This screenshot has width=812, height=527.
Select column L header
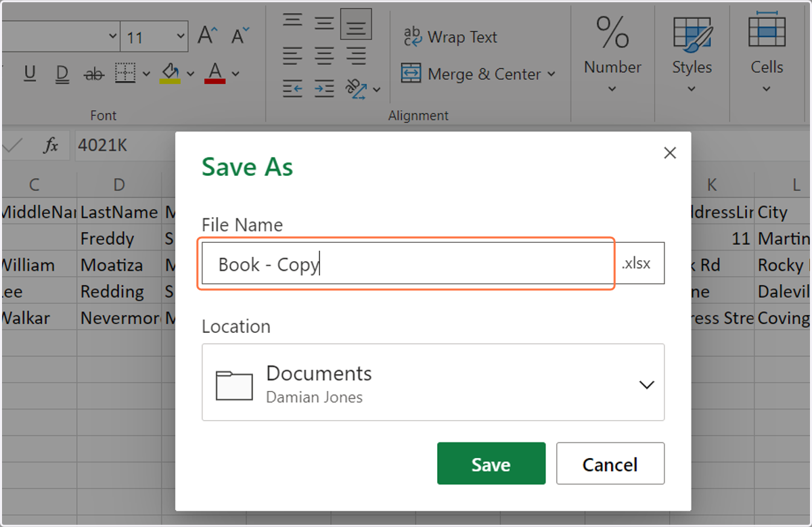(783, 185)
